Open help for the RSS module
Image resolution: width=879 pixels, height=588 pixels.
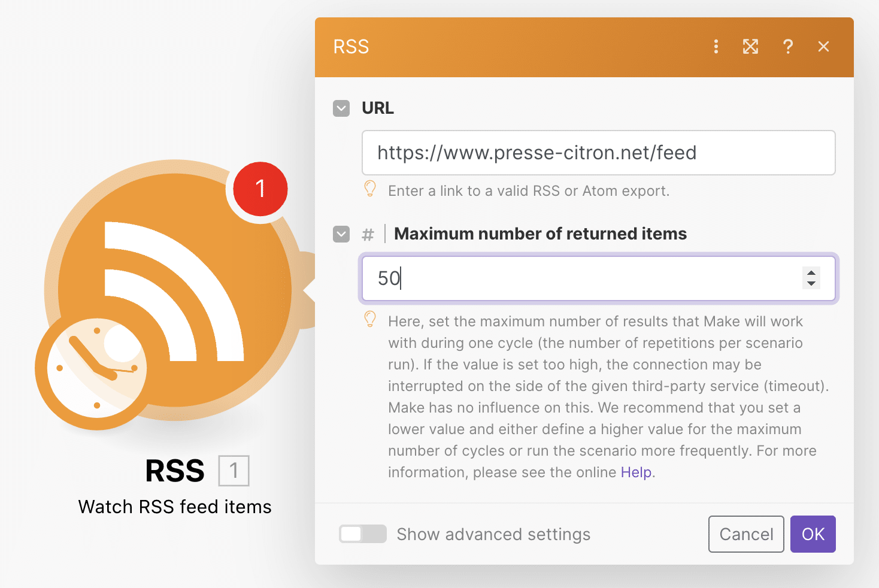click(x=788, y=47)
